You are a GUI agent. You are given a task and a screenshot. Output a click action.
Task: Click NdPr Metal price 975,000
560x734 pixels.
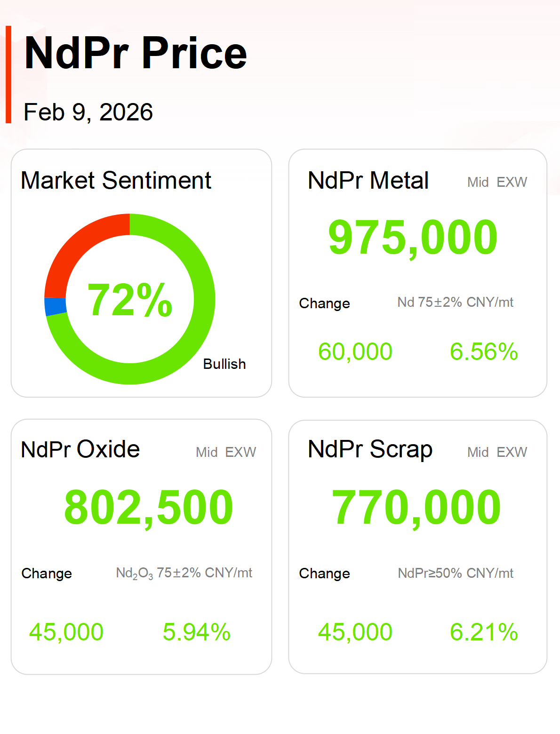(413, 238)
